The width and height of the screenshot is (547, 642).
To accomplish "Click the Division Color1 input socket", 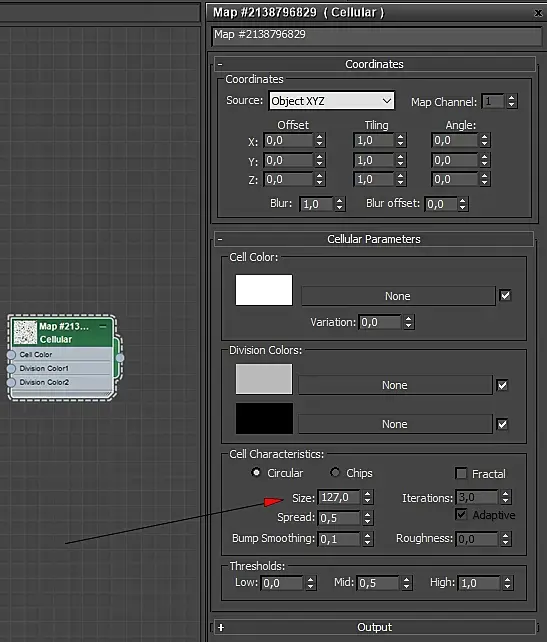I will pyautogui.click(x=11, y=368).
